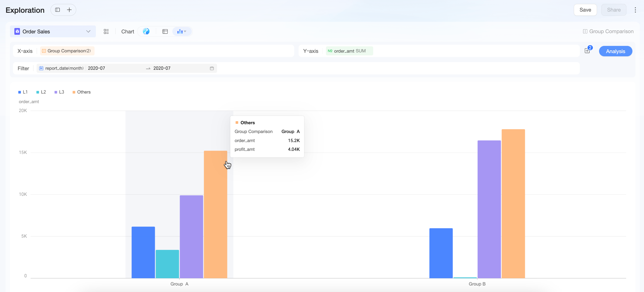Toggle the sidebar panel layout icon
Screen dimensions: 644x292
tap(57, 10)
